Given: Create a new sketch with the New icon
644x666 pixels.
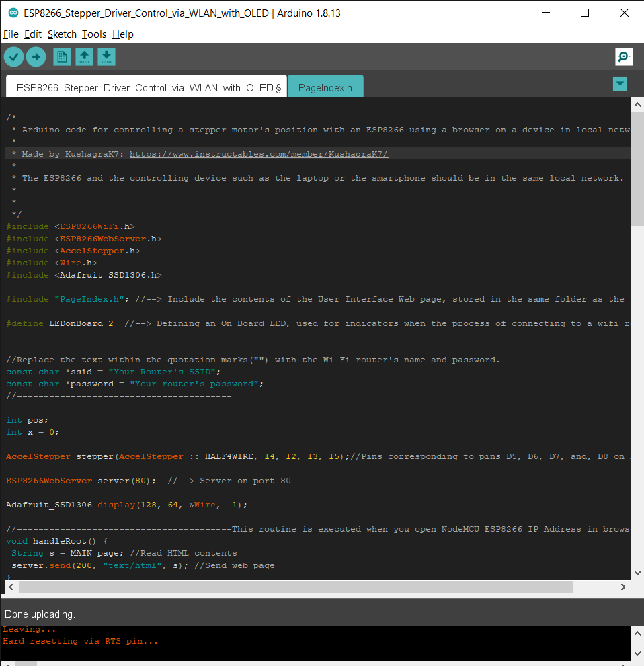Looking at the screenshot, I should coord(62,57).
